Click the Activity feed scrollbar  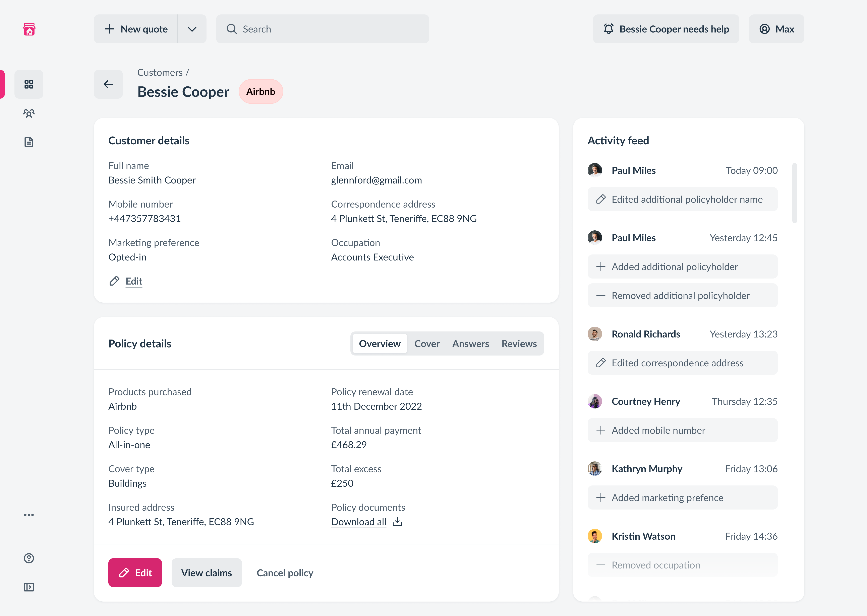pyautogui.click(x=795, y=193)
